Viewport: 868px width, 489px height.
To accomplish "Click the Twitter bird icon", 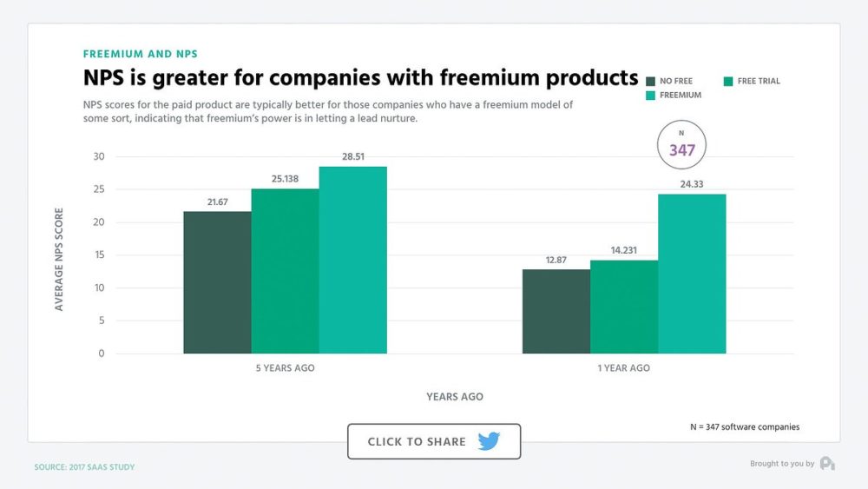I will tap(489, 441).
